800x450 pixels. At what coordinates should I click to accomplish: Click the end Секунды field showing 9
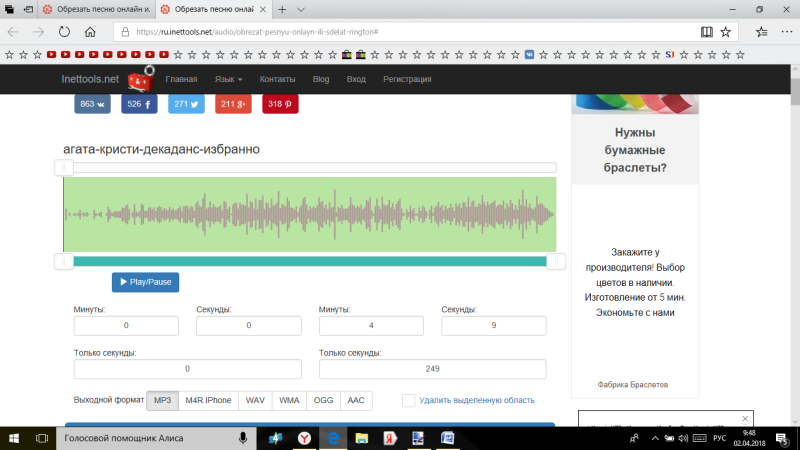point(494,326)
